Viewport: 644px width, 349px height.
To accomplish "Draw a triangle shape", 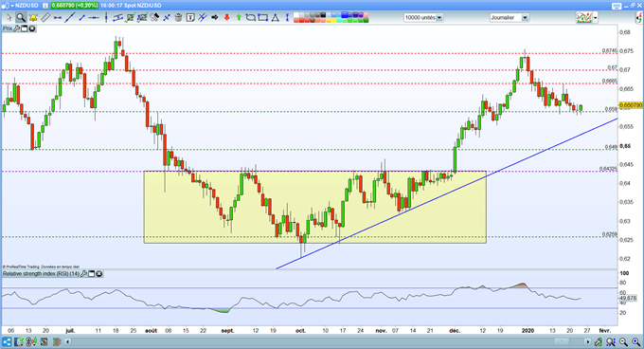I will [x=275, y=18].
